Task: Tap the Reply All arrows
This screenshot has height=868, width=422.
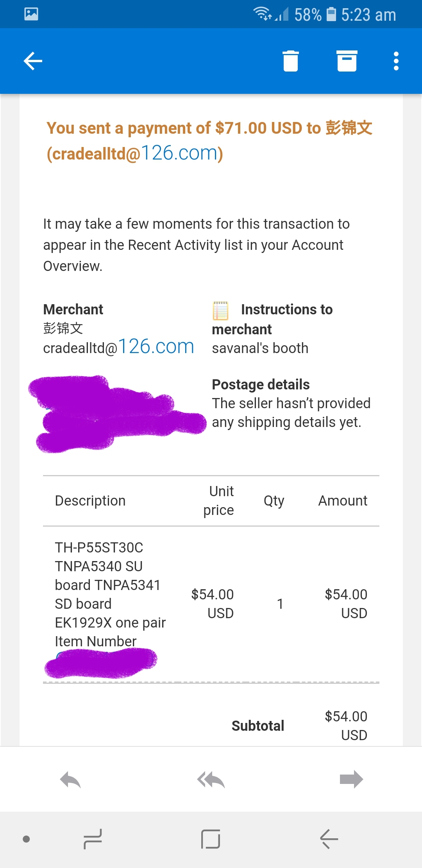Action: 211,780
